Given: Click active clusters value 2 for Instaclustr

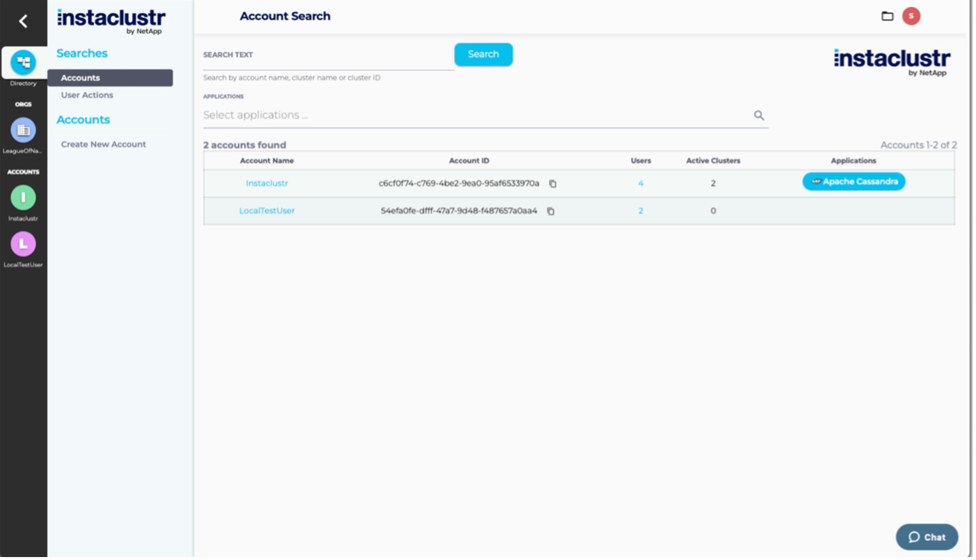Looking at the screenshot, I should (713, 183).
